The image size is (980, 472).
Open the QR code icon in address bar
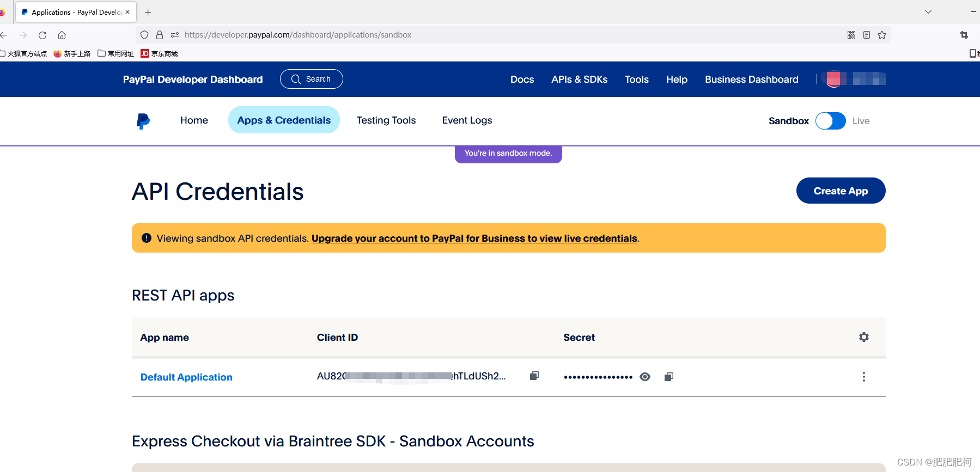(851, 35)
